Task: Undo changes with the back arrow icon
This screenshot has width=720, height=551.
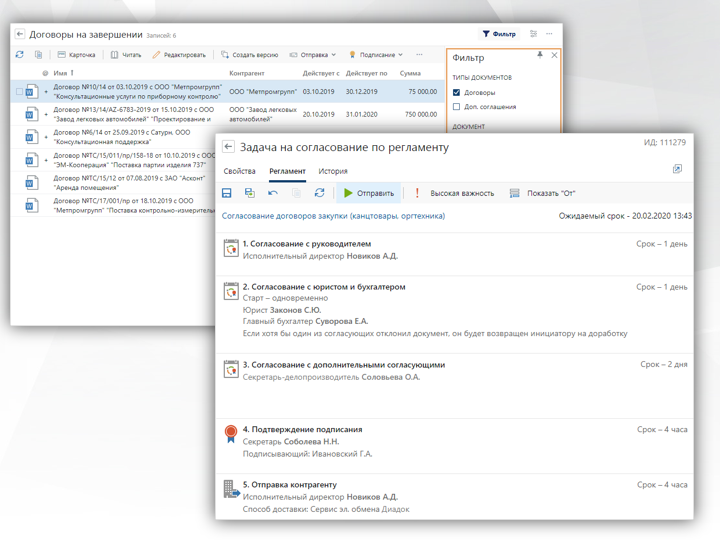Action: coord(273,193)
